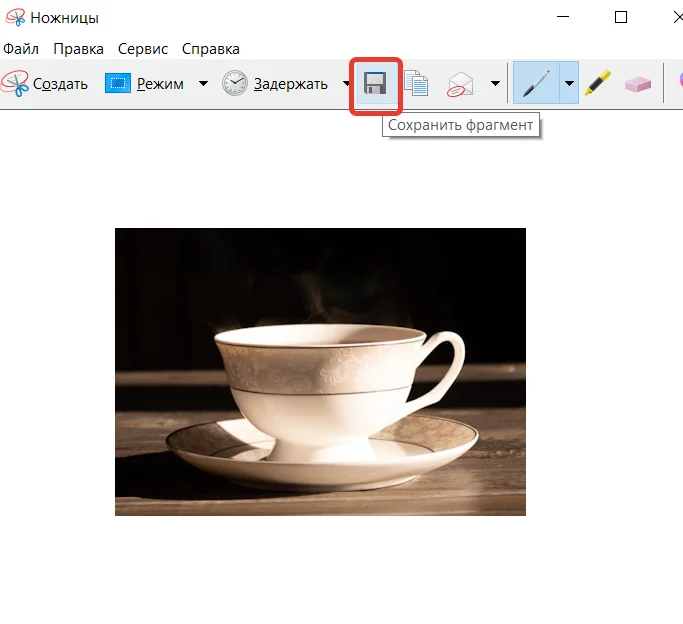Save snip with floppy disk icon
Viewport: 683px width, 624px height.
375,84
